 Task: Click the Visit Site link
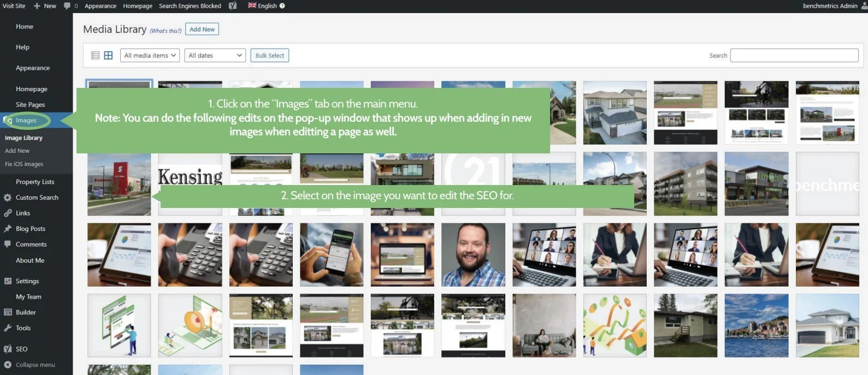pyautogui.click(x=14, y=6)
